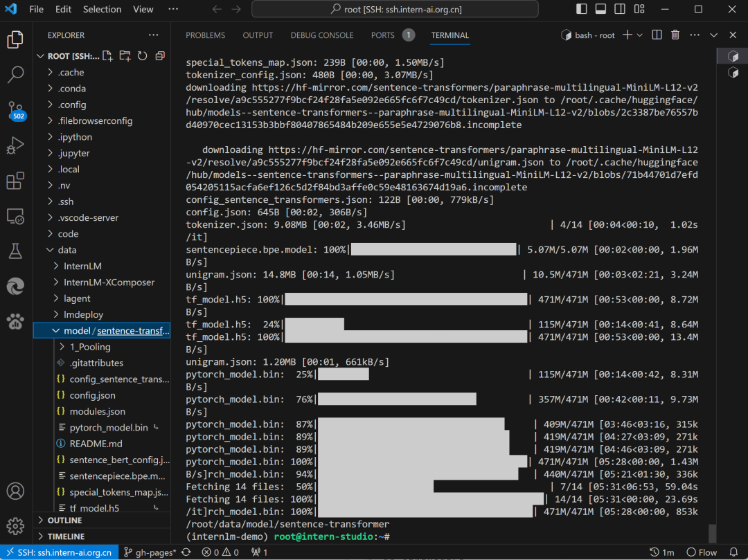Viewport: 748px width, 560px height.
Task: Open the Selection menu
Action: pyautogui.click(x=102, y=9)
